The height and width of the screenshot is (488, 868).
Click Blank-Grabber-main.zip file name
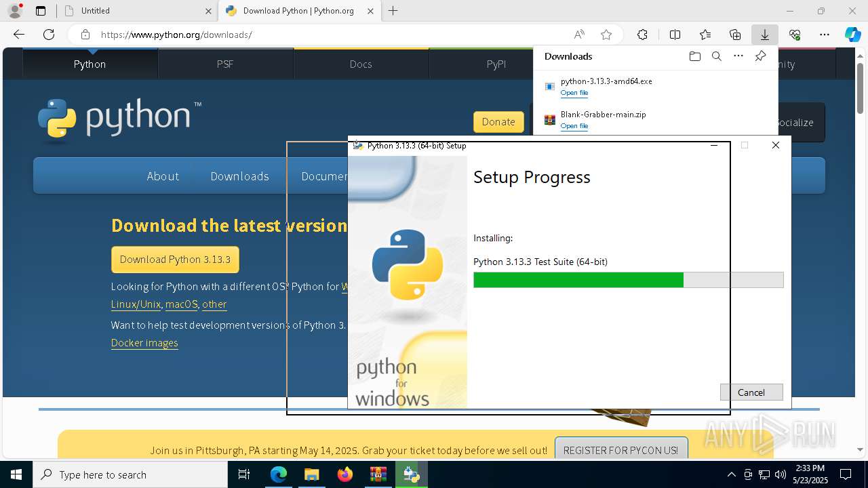(603, 115)
